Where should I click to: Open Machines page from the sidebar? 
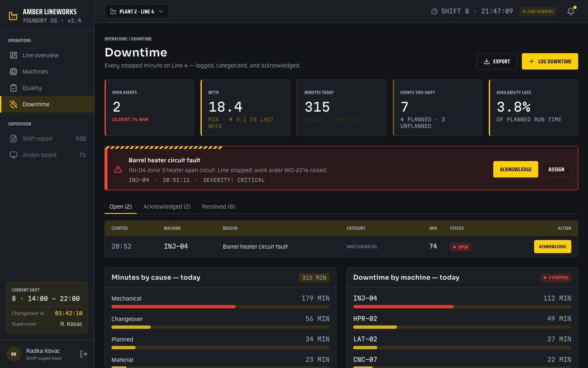47,72
